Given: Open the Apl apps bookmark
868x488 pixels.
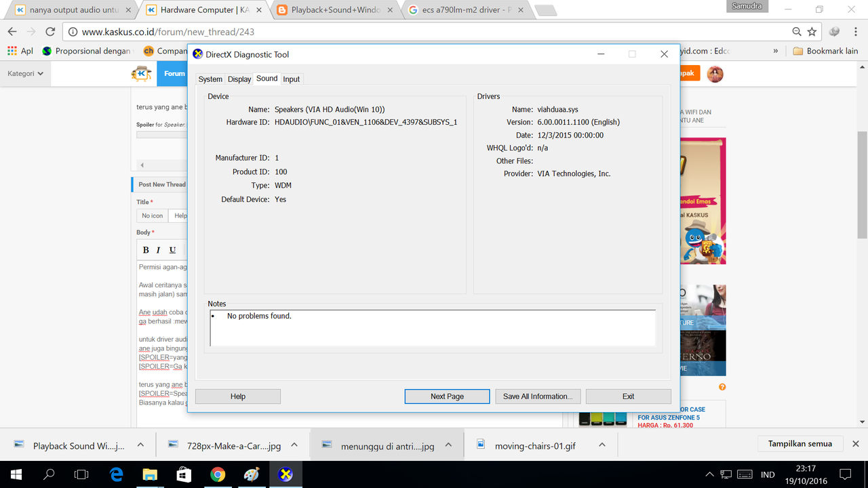Looking at the screenshot, I should [20, 51].
